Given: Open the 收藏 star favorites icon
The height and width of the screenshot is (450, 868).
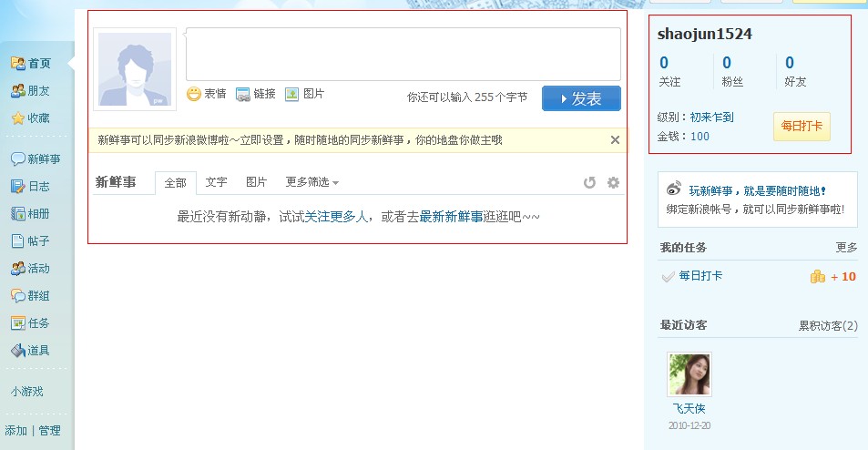Looking at the screenshot, I should tap(17, 118).
